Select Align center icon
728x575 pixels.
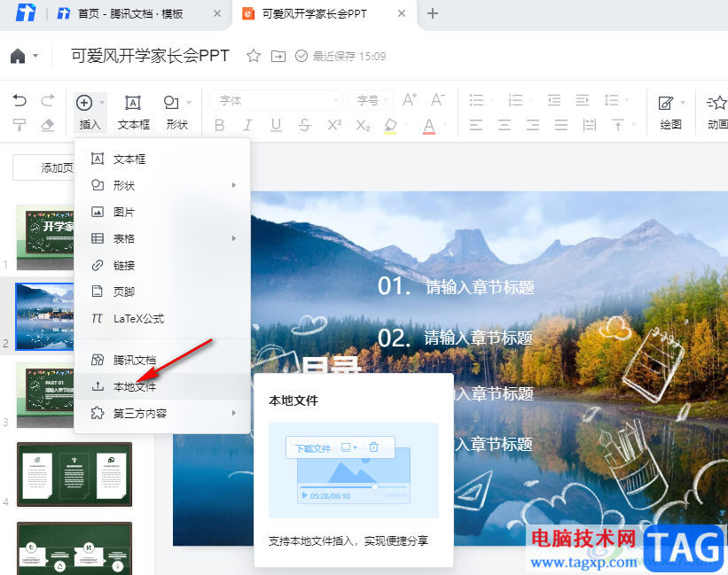(505, 125)
